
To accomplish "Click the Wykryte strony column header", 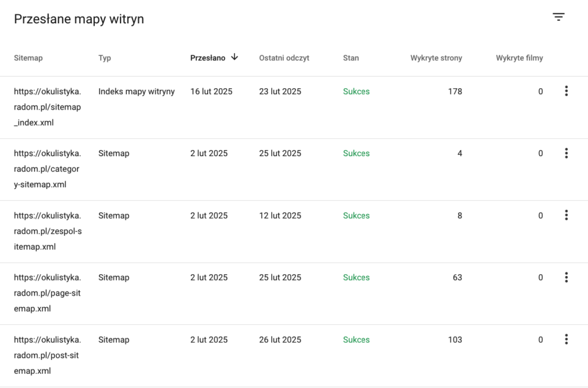I will (436, 58).
